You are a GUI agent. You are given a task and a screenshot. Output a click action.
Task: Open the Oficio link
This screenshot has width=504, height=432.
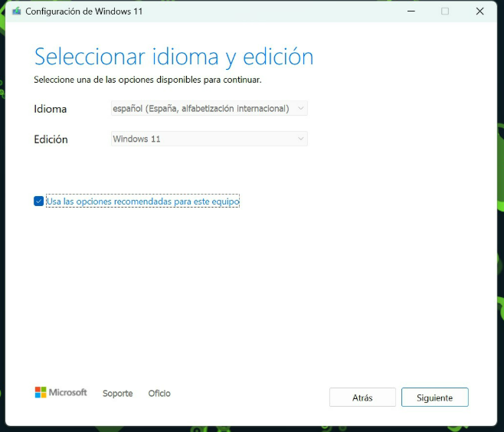tap(159, 393)
